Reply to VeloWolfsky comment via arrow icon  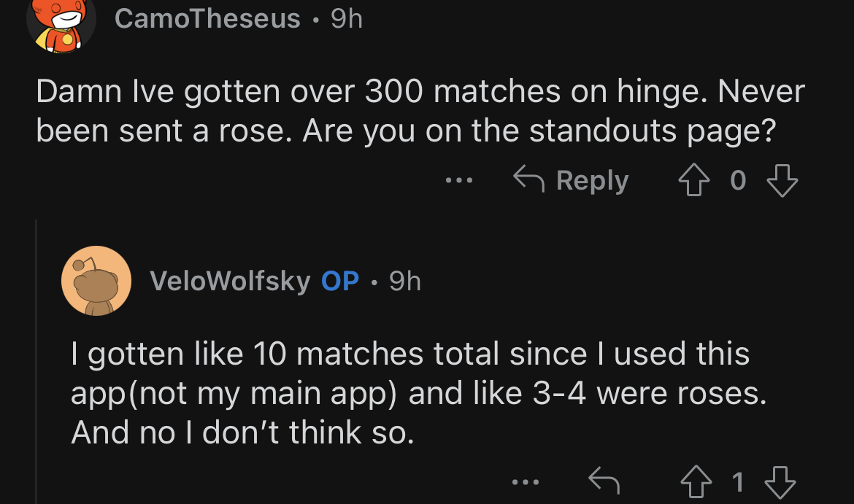604,481
